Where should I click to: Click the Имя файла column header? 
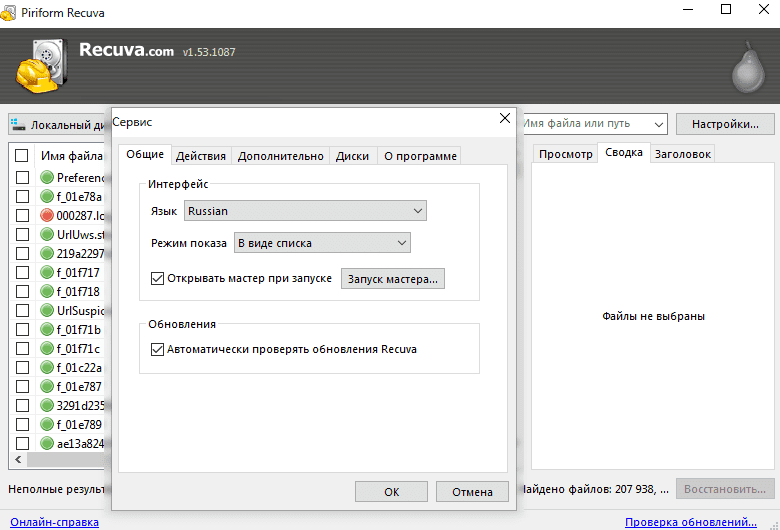pyautogui.click(x=72, y=156)
